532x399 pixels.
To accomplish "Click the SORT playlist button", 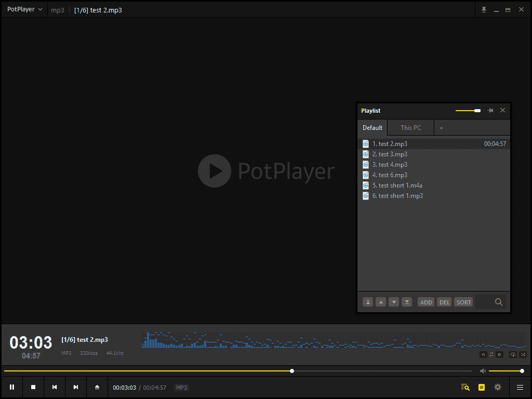I will 463,302.
